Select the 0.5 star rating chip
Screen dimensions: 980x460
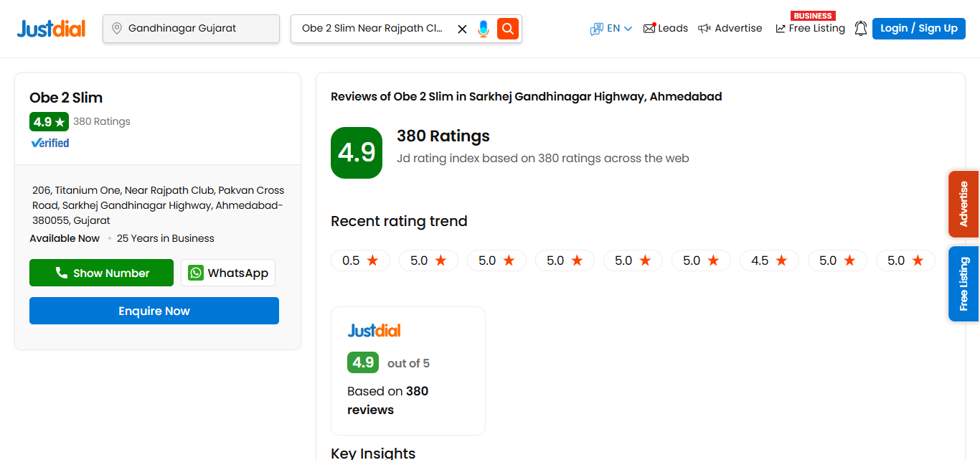pos(360,260)
